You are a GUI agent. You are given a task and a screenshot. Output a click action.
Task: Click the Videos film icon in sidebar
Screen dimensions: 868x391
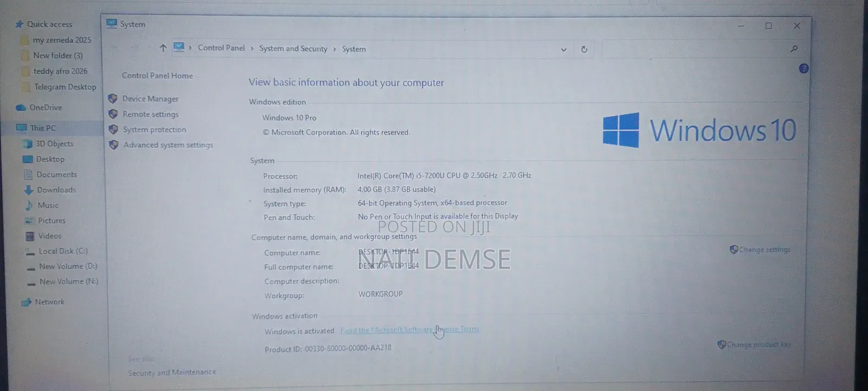click(30, 236)
